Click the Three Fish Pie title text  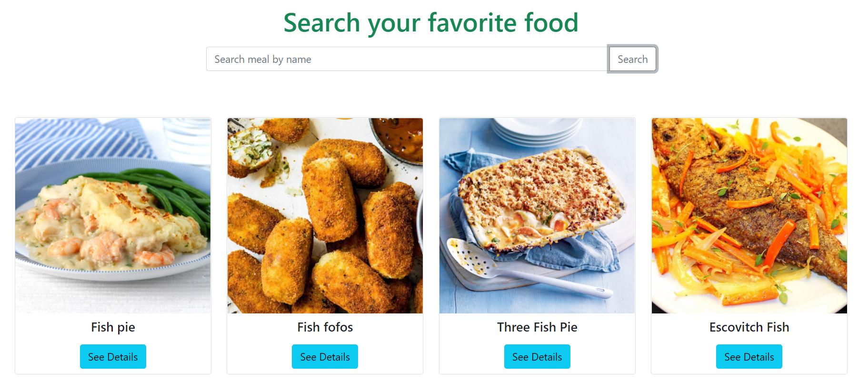[537, 327]
